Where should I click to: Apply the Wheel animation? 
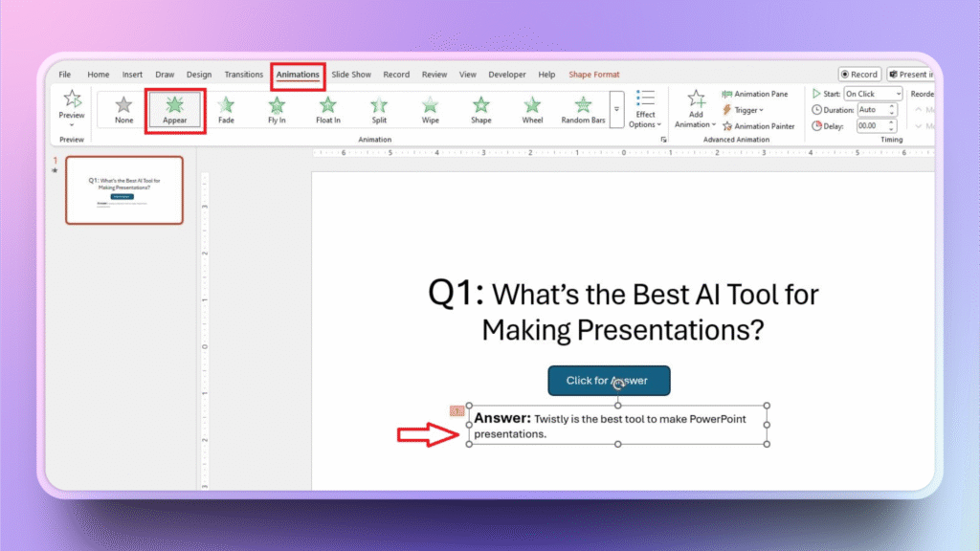pyautogui.click(x=532, y=109)
